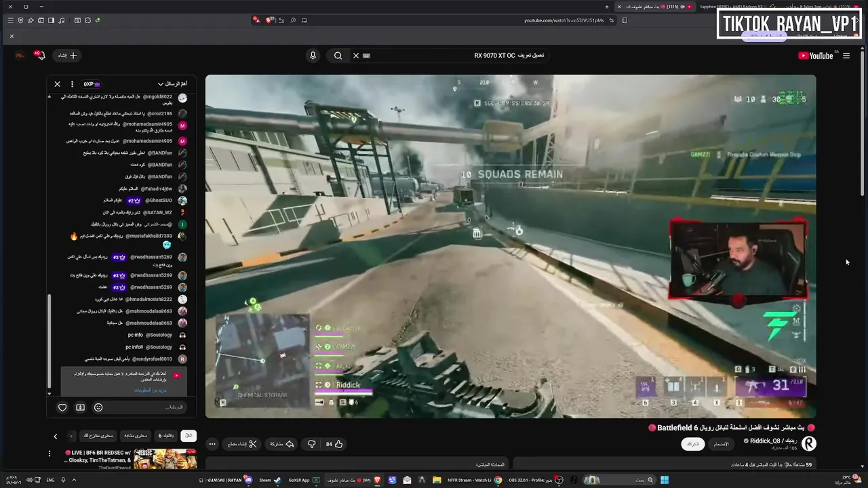Open the 0XP crown badge
This screenshot has height=488, width=868.
(x=92, y=84)
